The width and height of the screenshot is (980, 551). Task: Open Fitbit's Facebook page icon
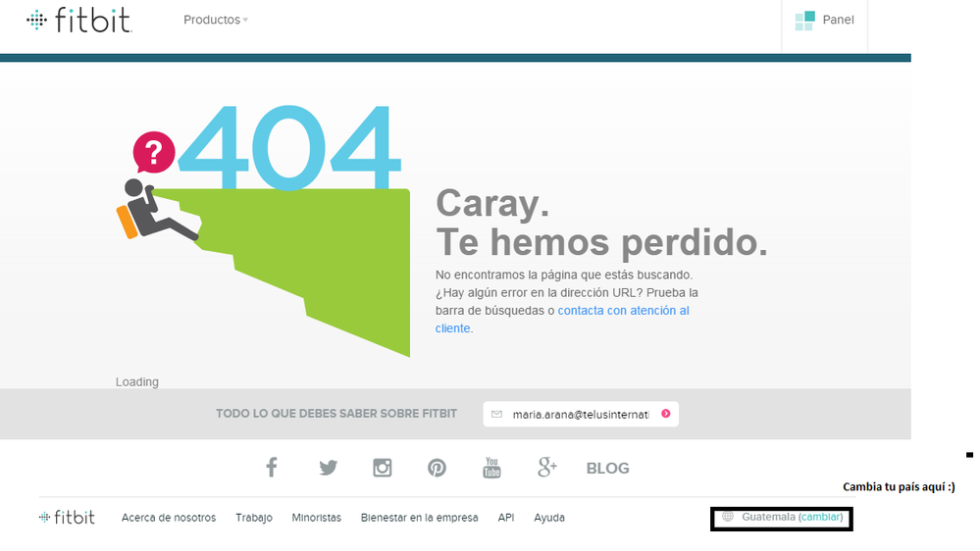point(272,468)
